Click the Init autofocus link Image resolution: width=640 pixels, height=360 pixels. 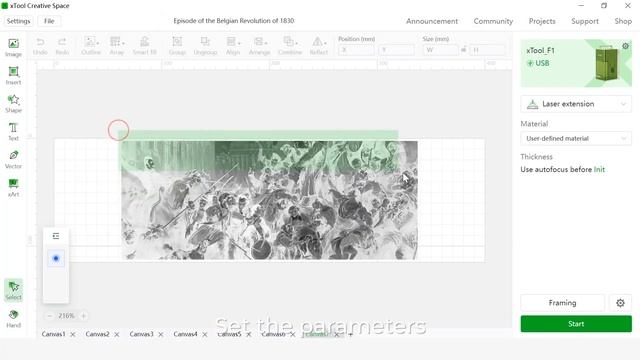599,169
